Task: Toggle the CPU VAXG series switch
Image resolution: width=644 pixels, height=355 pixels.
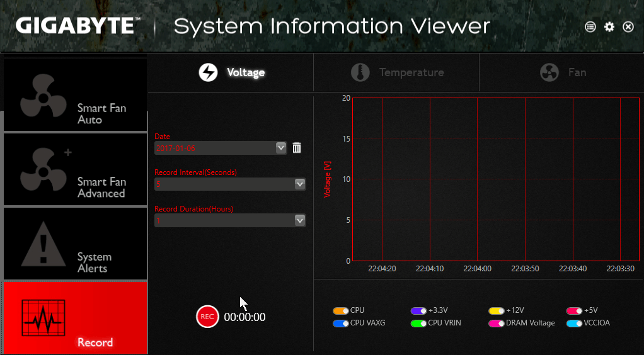Action: click(341, 324)
